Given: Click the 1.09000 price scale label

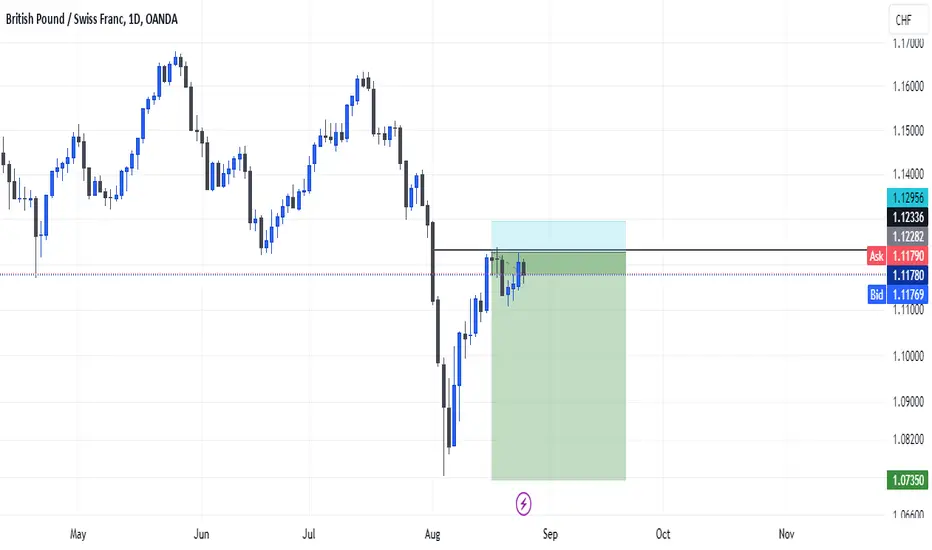Looking at the screenshot, I should (x=908, y=401).
